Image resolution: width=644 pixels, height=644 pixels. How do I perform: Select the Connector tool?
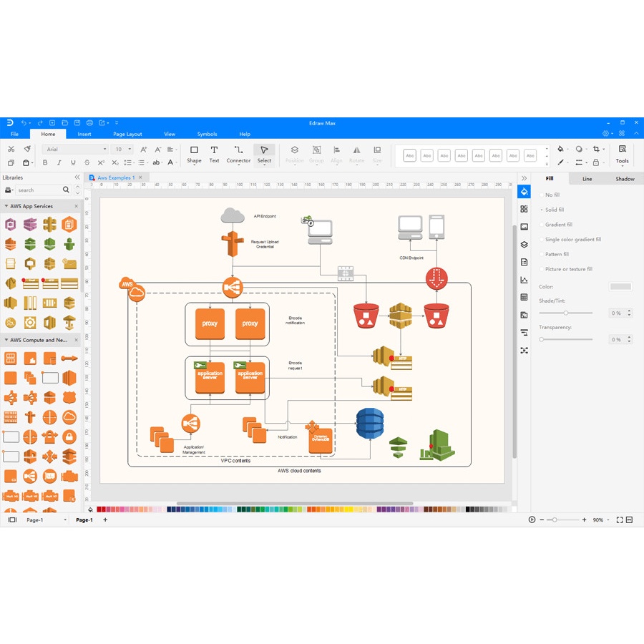coord(238,155)
